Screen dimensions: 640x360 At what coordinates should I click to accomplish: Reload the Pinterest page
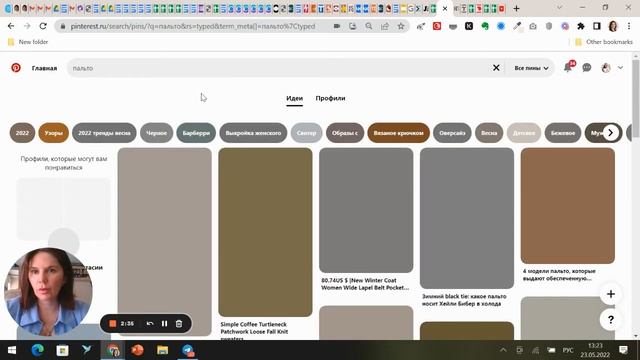click(x=43, y=26)
